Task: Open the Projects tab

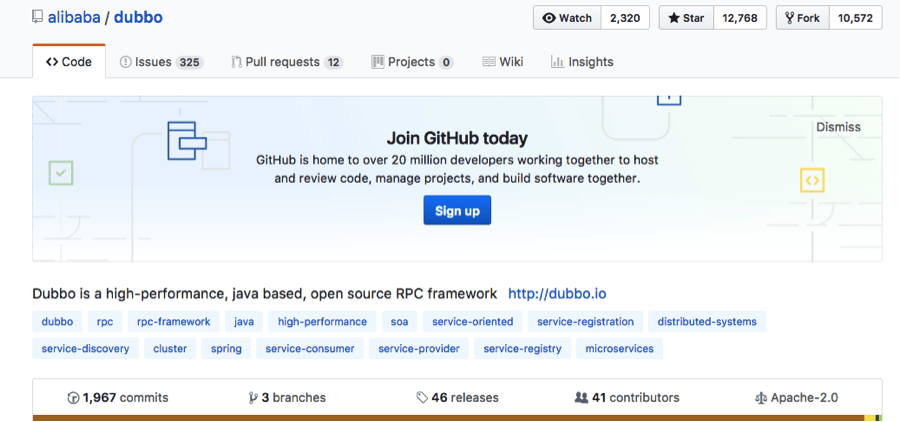Action: pyautogui.click(x=412, y=62)
